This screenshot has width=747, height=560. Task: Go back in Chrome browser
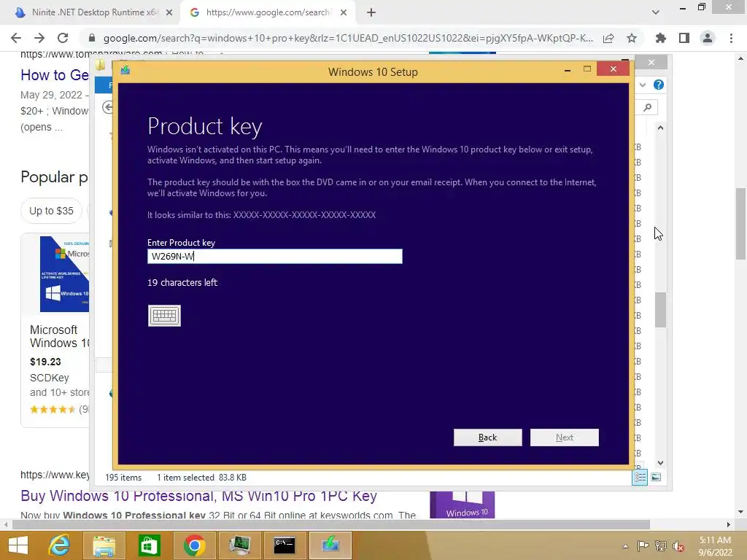tap(16, 38)
